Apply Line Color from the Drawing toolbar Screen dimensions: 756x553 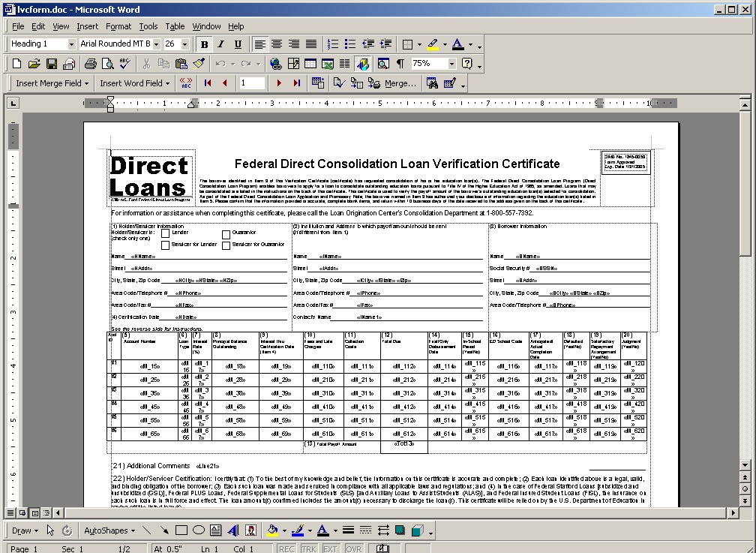pyautogui.click(x=298, y=530)
